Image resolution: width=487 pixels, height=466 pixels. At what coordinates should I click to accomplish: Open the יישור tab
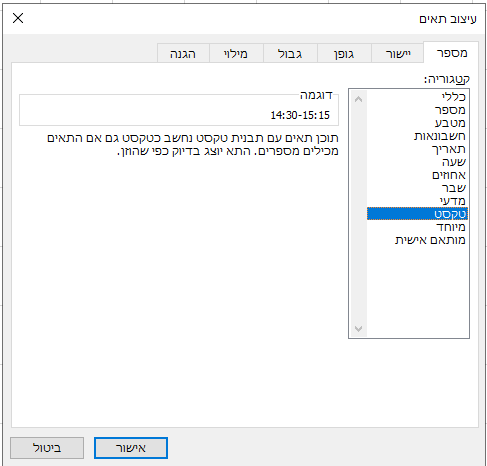(398, 54)
